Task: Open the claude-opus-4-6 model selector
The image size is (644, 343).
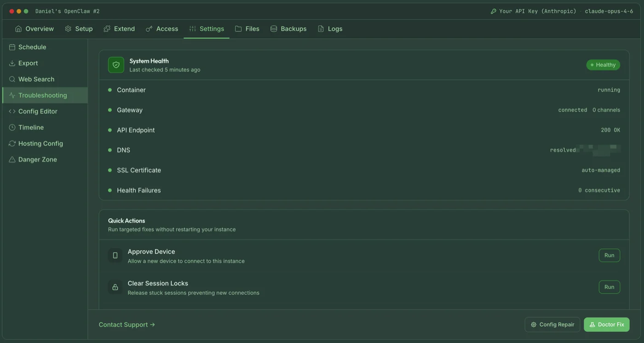Action: pyautogui.click(x=609, y=11)
